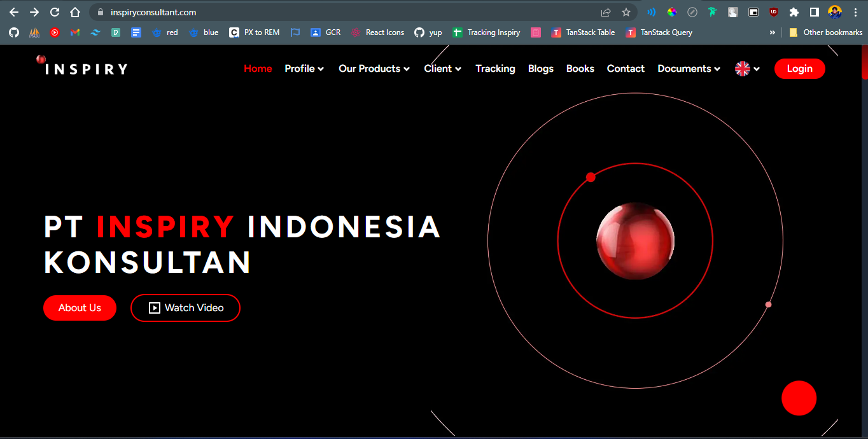Expand the Profile dropdown menu
Viewport: 868px width, 439px height.
click(304, 69)
